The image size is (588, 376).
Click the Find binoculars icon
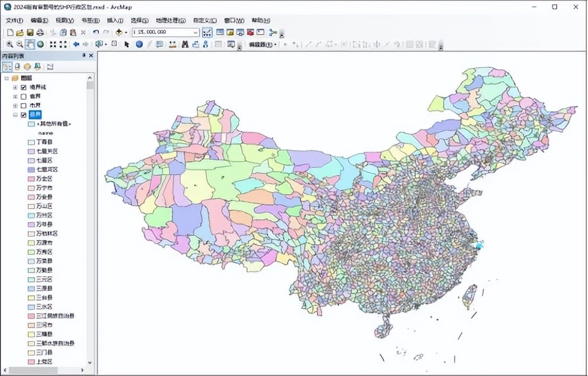tap(185, 45)
